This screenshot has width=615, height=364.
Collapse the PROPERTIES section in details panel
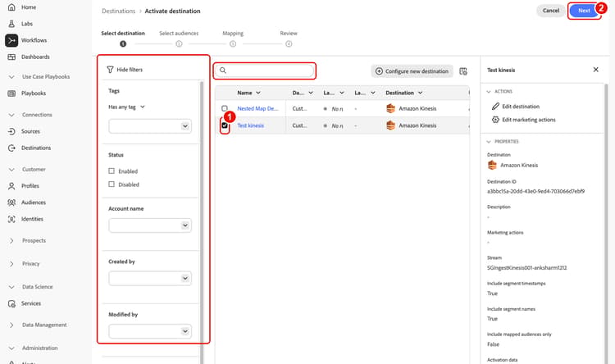[x=489, y=142]
